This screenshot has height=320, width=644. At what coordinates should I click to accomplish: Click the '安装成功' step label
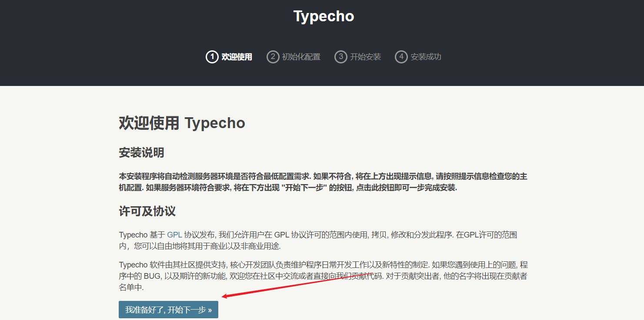[426, 57]
